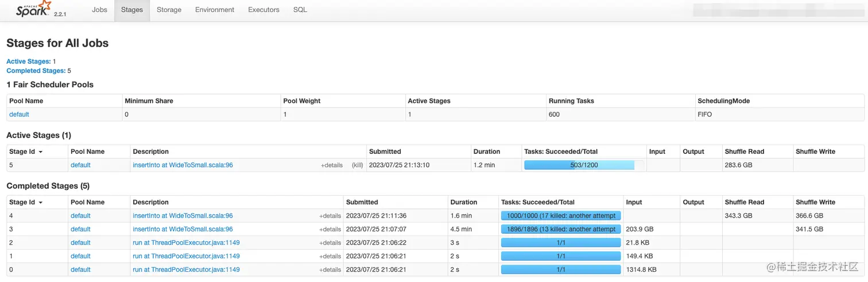
Task: Go to the Executors tab
Action: tap(263, 10)
